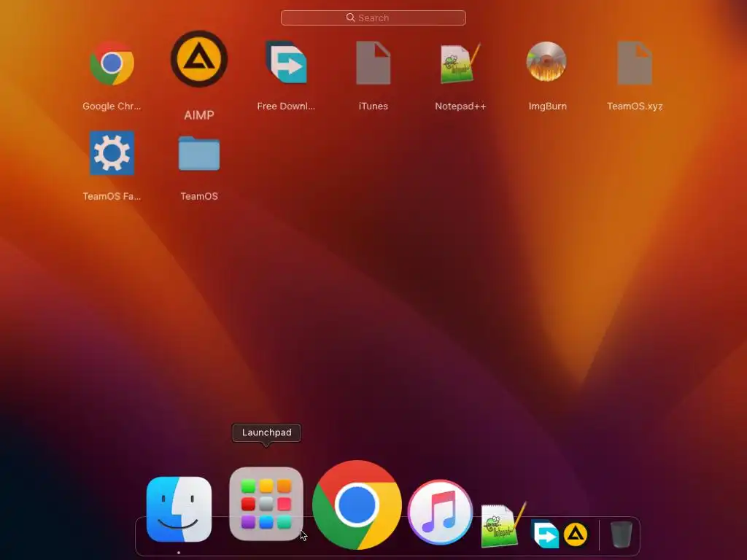
Task: Open TeamOS Fa... gear icon
Action: [112, 153]
